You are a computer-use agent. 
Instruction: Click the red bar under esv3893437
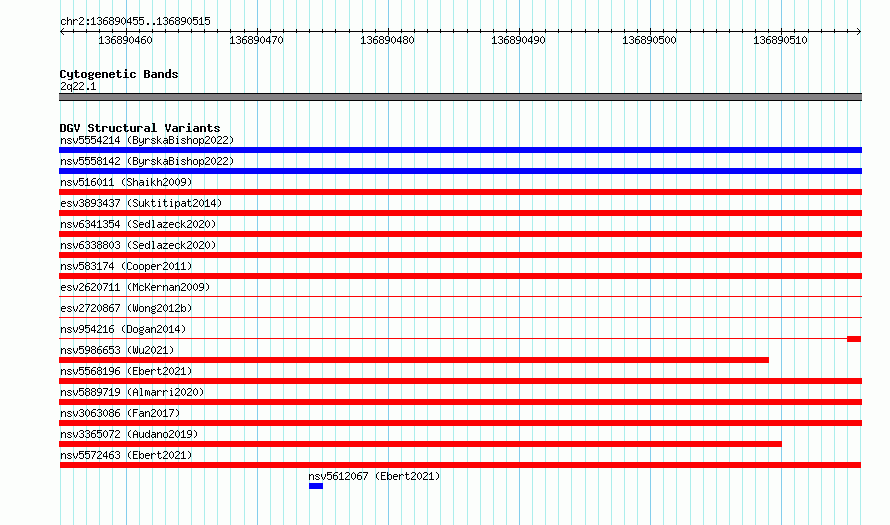pos(460,213)
